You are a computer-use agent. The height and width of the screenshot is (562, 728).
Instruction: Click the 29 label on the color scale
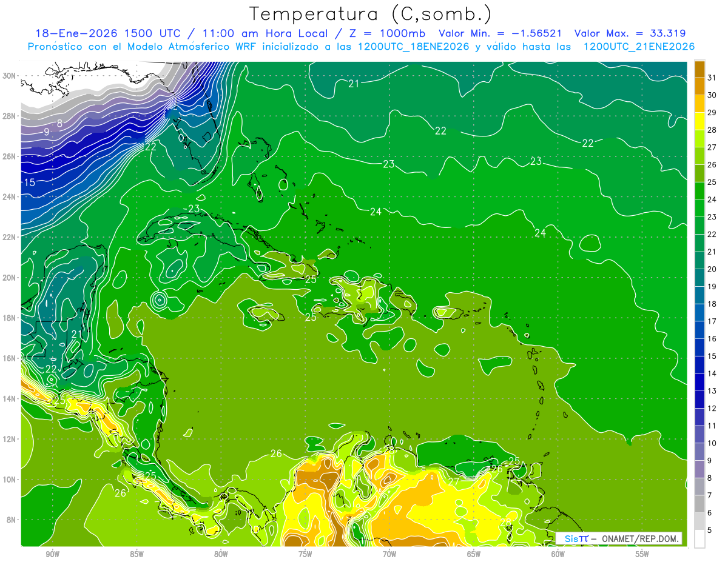(x=712, y=112)
